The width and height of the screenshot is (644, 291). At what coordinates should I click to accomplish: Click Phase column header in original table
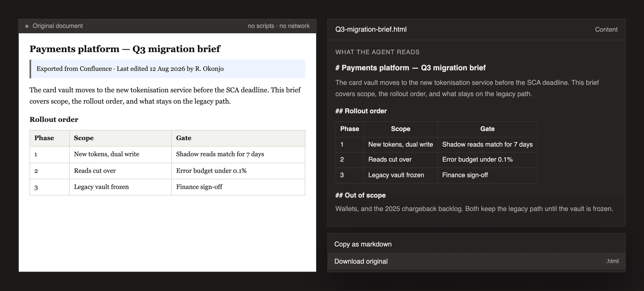click(44, 138)
